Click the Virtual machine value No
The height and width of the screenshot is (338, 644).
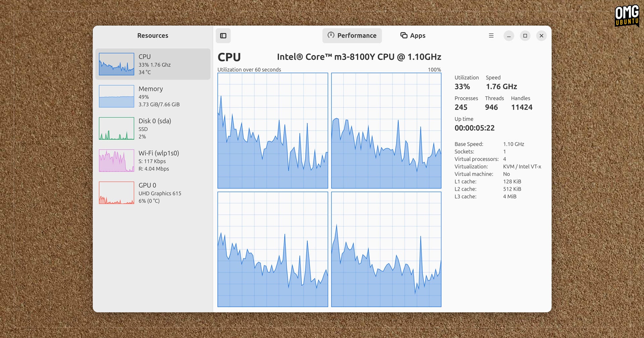coord(506,174)
